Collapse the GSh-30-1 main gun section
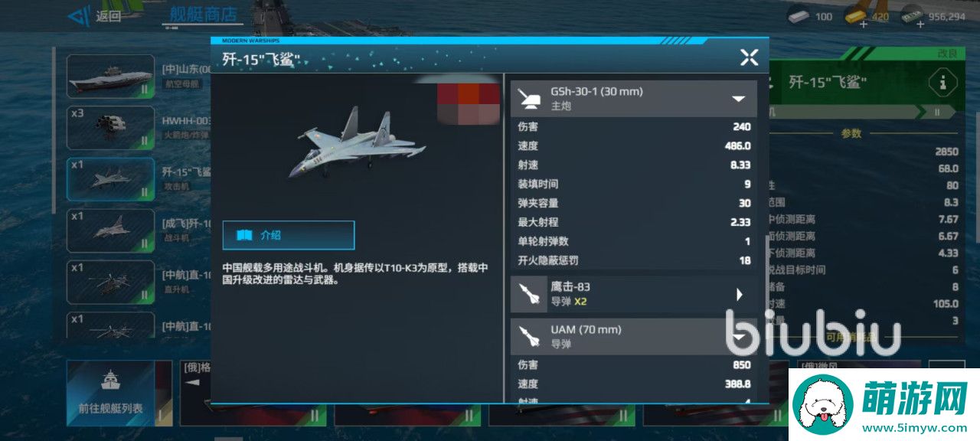Screen dimensions: 980x441 [x=738, y=99]
